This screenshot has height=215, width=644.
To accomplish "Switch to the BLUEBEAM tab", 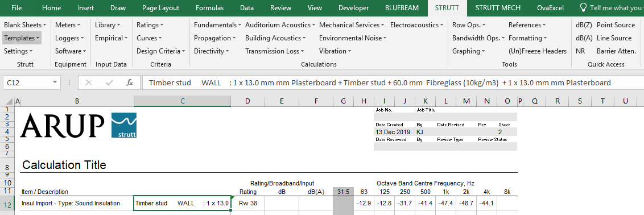I will pyautogui.click(x=402, y=8).
